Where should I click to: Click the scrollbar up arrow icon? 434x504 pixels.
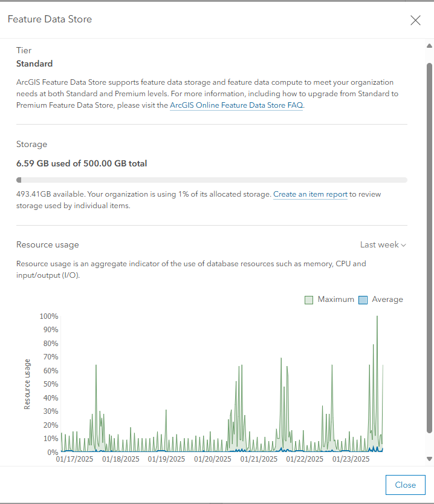coord(429,45)
